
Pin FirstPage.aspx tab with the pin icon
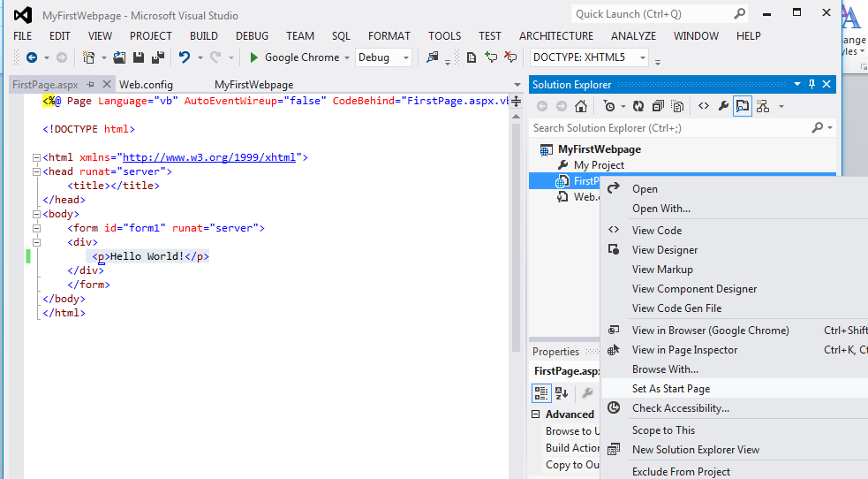90,85
